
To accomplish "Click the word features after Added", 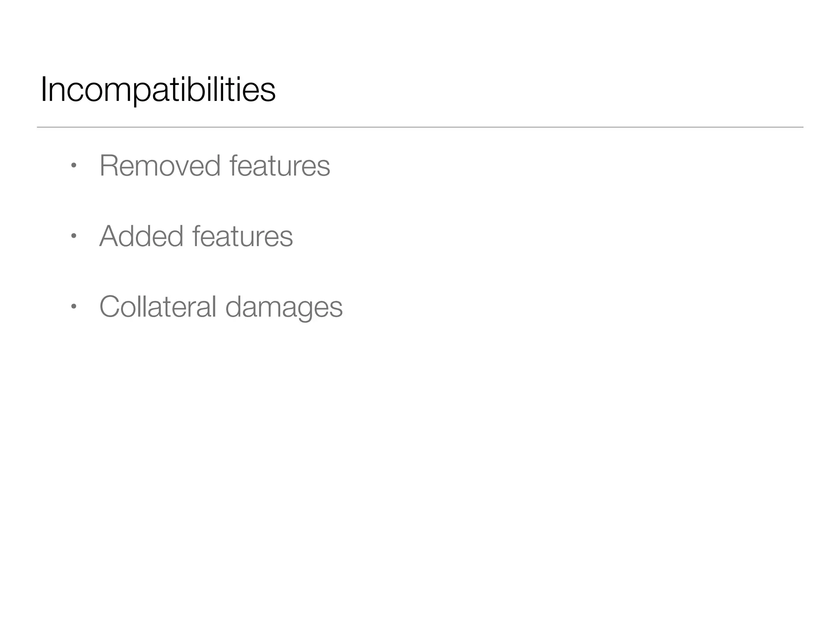I will click(242, 236).
